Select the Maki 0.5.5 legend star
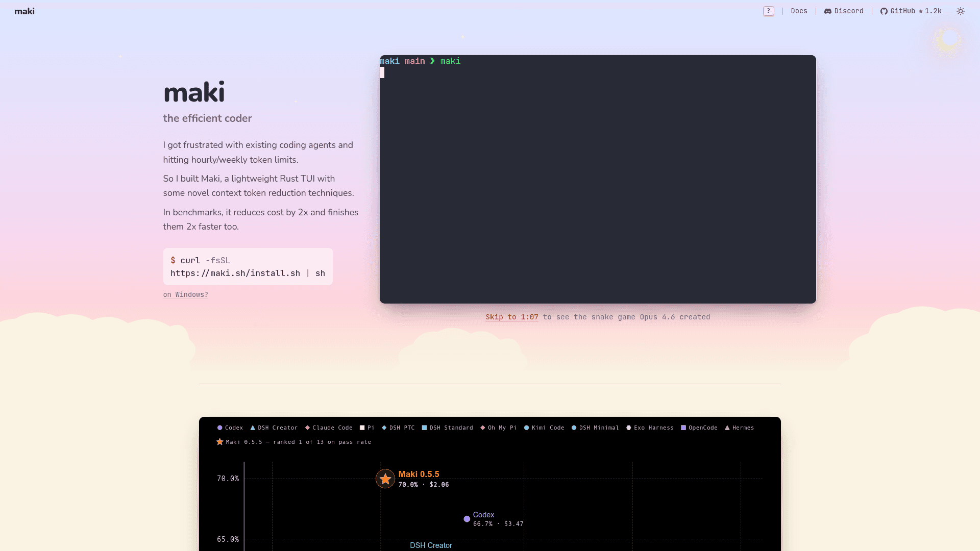Viewport: 980px width, 551px height. pyautogui.click(x=220, y=442)
